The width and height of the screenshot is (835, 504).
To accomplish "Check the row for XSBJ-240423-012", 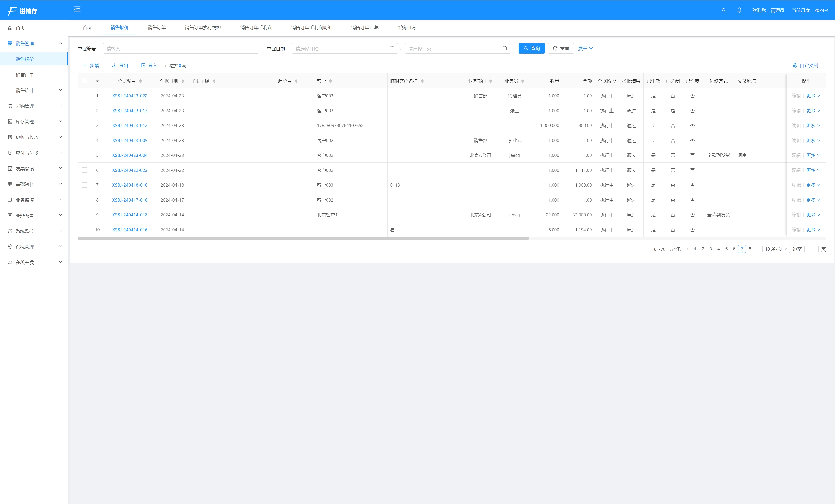I will (84, 126).
